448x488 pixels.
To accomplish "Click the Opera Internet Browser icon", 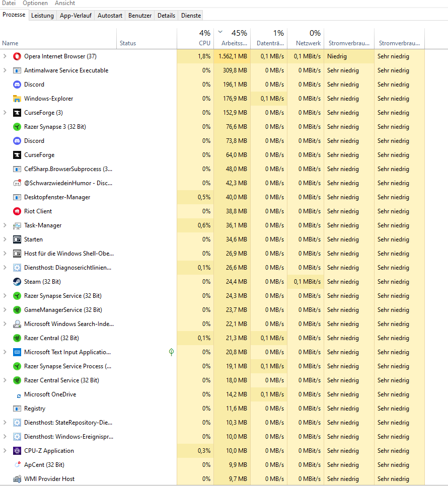I will tap(17, 56).
